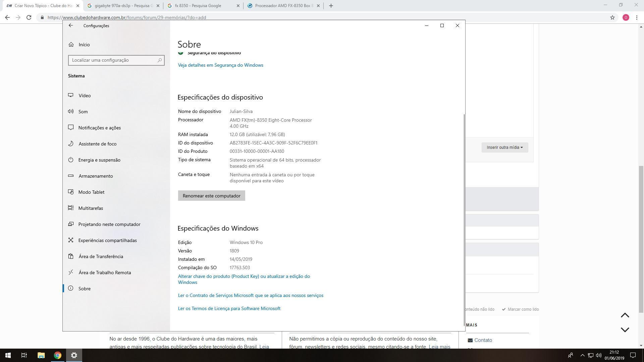Click Settings gear on taskbar
644x362 pixels.
point(74,355)
